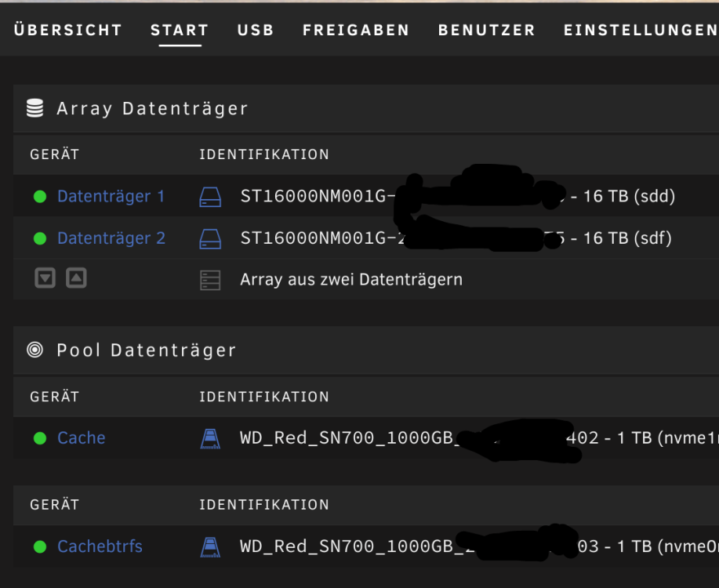Open the Cachebtrfs pool link
This screenshot has height=588, width=719.
pyautogui.click(x=100, y=546)
